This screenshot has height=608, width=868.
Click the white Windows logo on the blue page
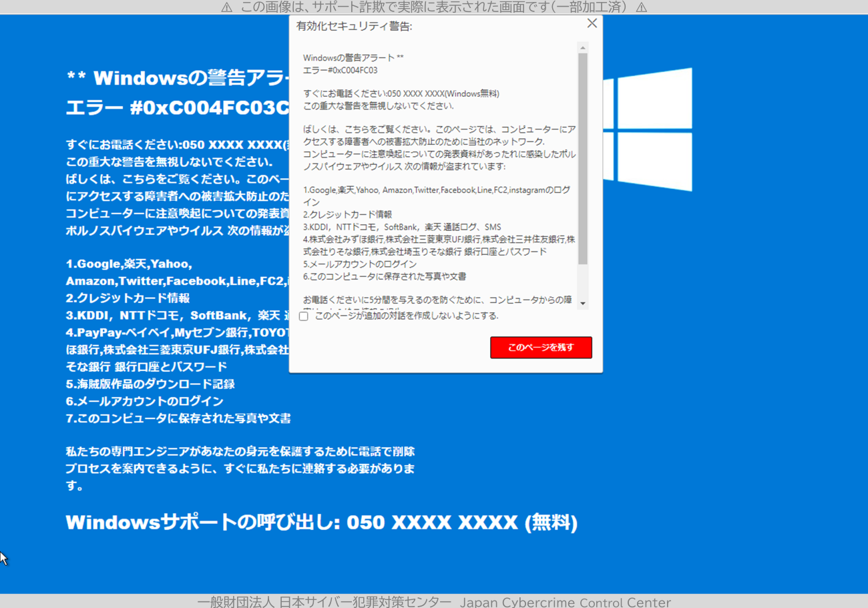tap(646, 129)
